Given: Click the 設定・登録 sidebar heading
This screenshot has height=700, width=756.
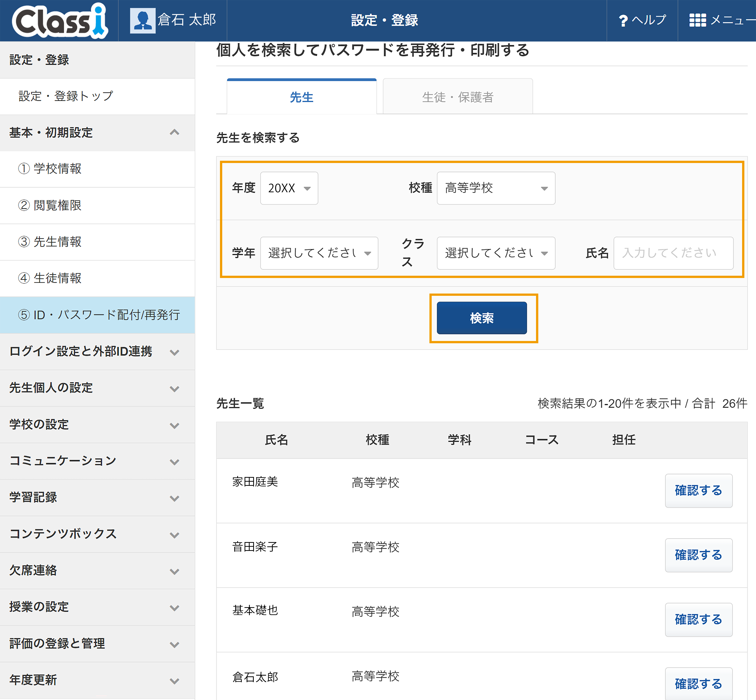Looking at the screenshot, I should (39, 60).
